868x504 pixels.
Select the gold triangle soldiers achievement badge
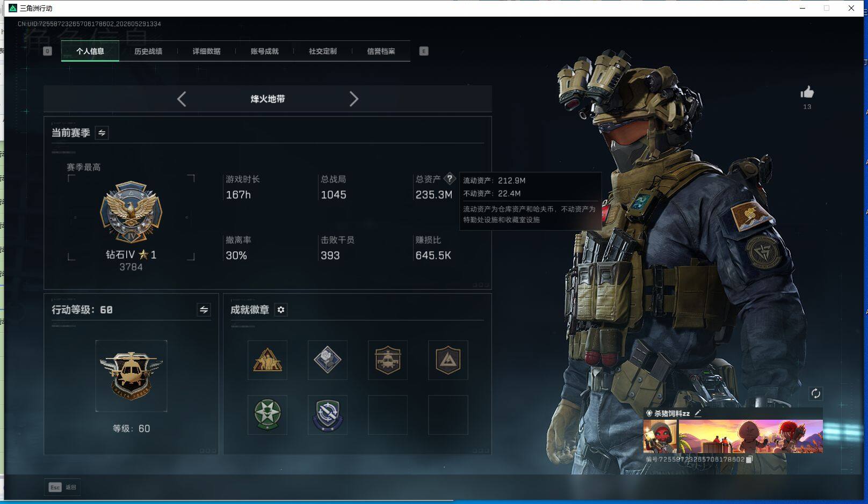point(267,360)
